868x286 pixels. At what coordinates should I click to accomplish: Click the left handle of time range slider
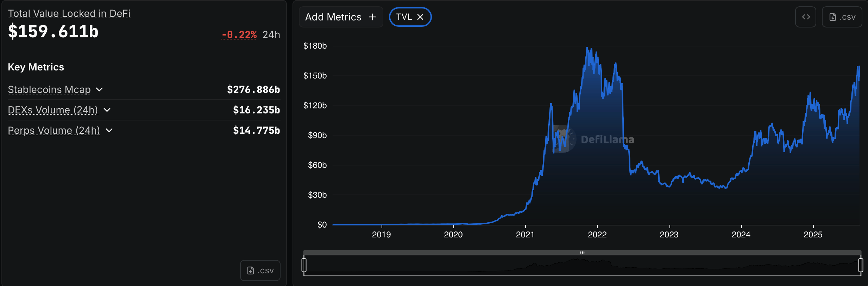[x=304, y=265]
